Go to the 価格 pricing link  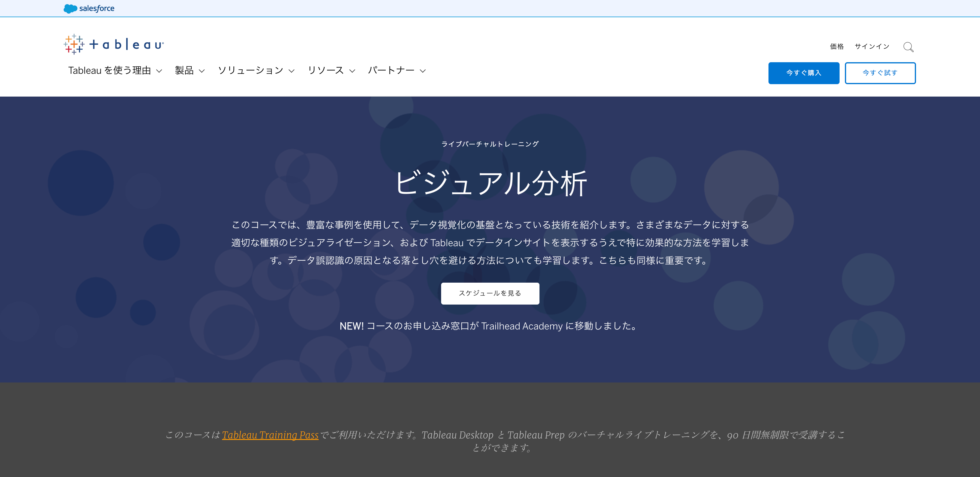point(837,47)
